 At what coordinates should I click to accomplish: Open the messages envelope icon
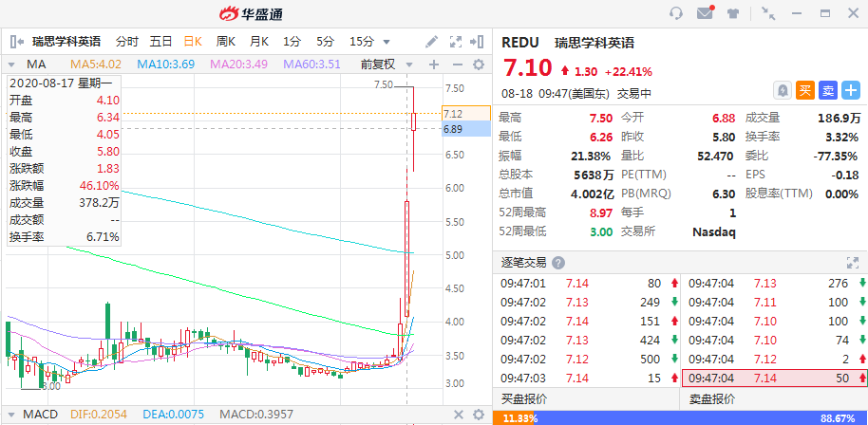(x=705, y=13)
